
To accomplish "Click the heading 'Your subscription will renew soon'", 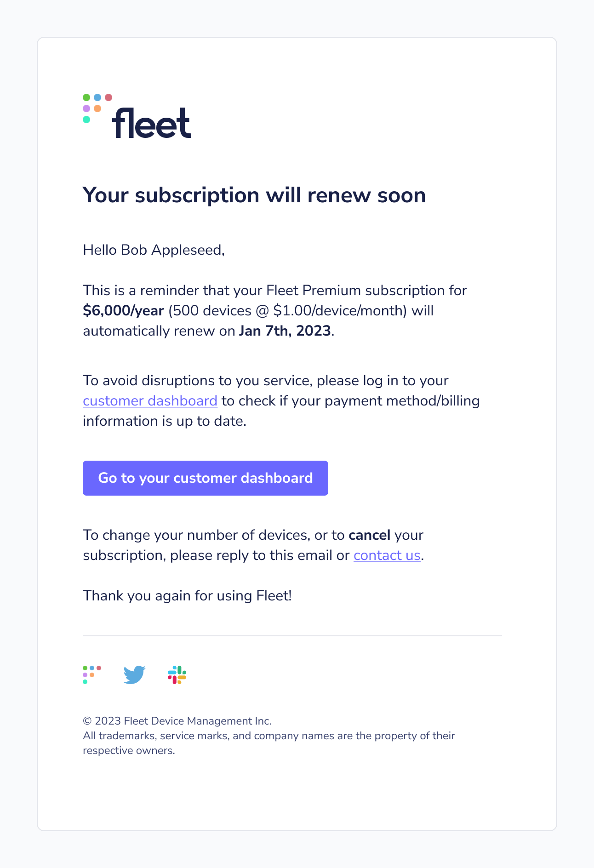I will pyautogui.click(x=254, y=195).
